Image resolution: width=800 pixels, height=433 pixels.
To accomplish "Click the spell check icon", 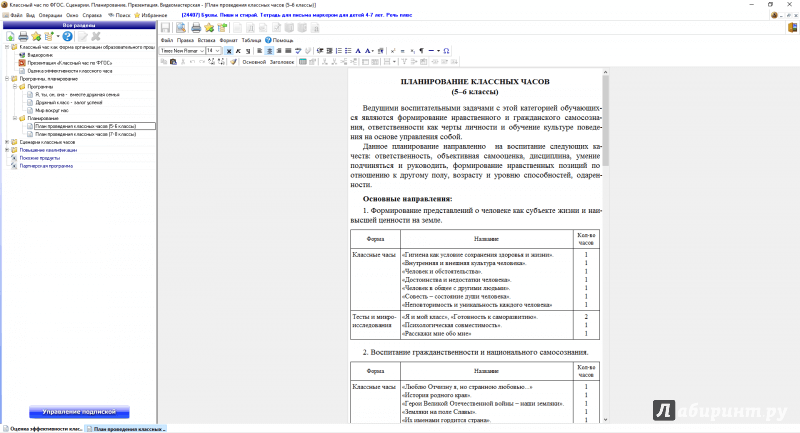I will 298,51.
